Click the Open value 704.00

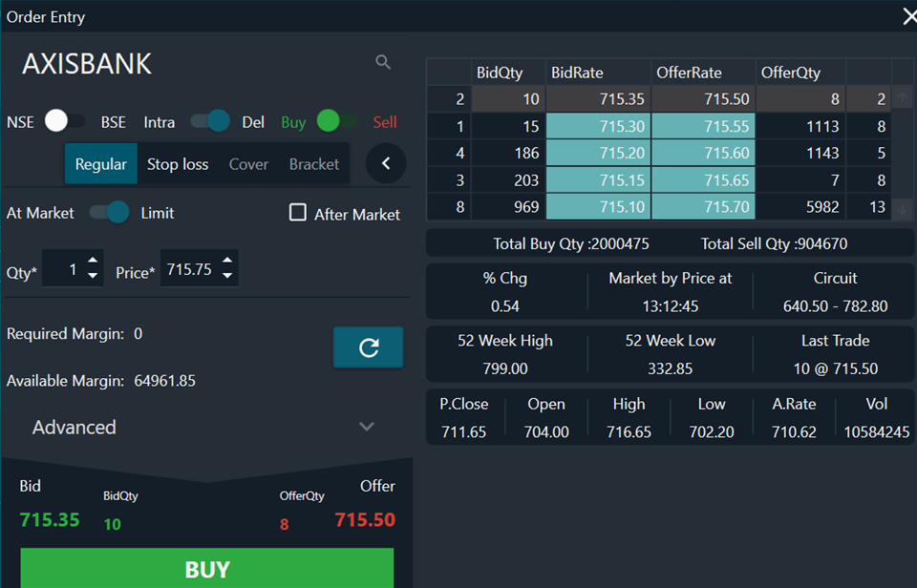[546, 432]
